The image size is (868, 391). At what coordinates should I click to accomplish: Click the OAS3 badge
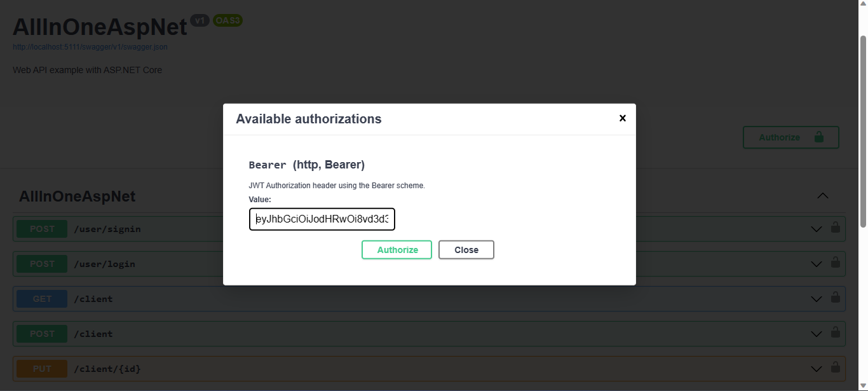[227, 20]
